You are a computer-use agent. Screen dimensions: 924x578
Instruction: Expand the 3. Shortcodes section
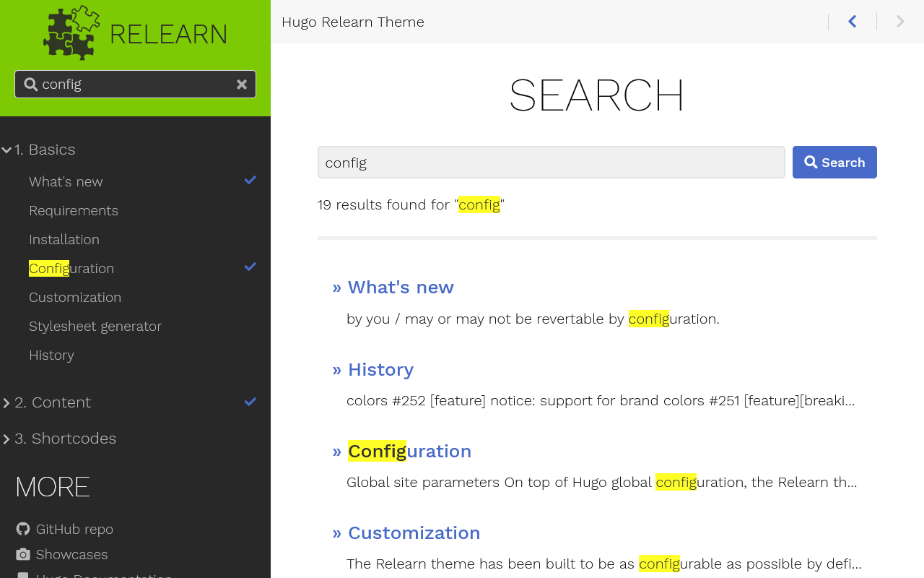[x=6, y=439]
